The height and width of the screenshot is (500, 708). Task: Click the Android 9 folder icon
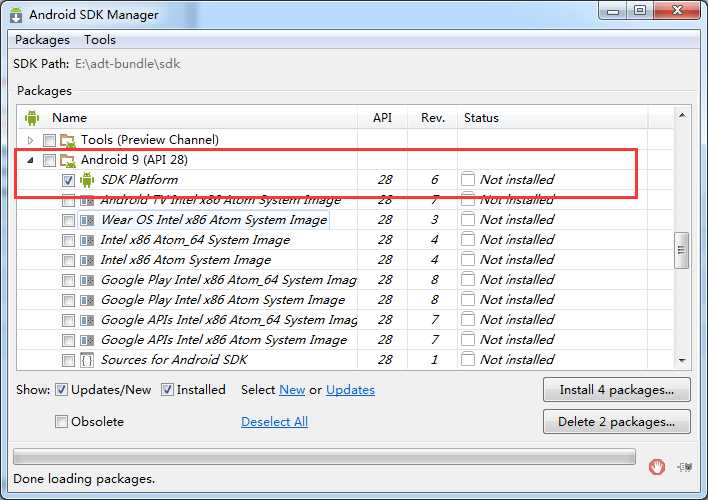(x=68, y=160)
